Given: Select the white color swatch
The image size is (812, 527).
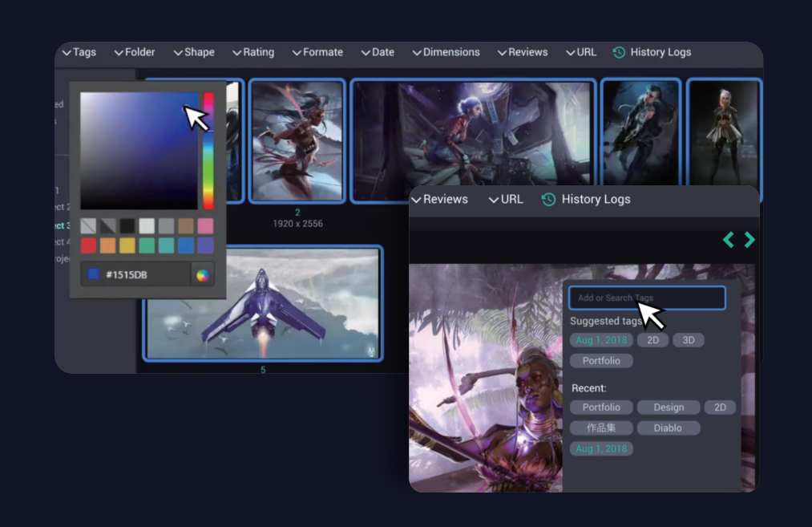Looking at the screenshot, I should tap(147, 226).
